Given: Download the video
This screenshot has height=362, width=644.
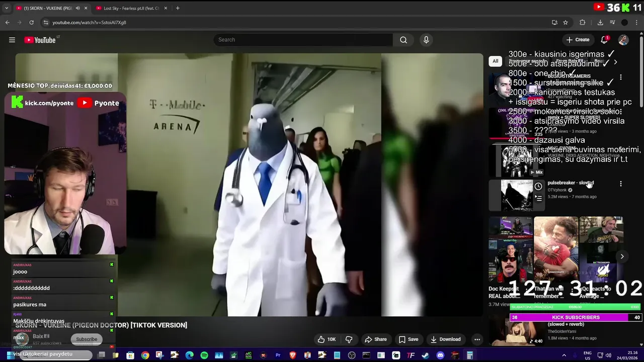Looking at the screenshot, I should (x=445, y=339).
